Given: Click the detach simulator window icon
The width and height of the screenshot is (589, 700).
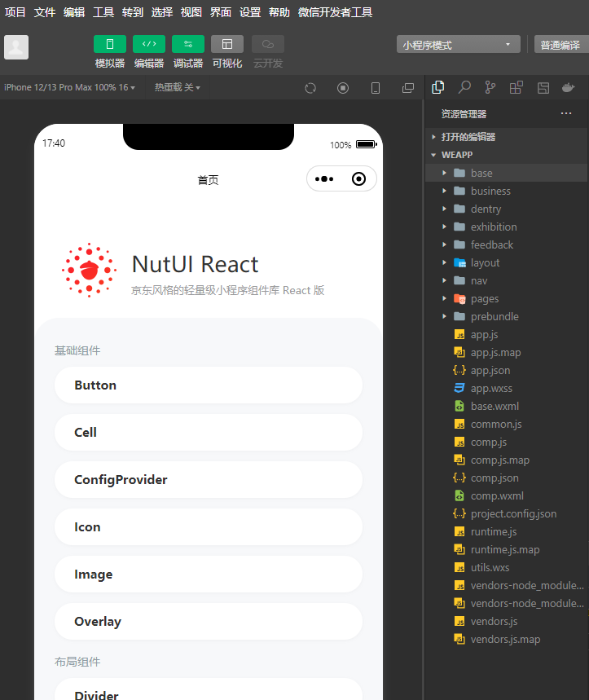Looking at the screenshot, I should click(x=408, y=88).
